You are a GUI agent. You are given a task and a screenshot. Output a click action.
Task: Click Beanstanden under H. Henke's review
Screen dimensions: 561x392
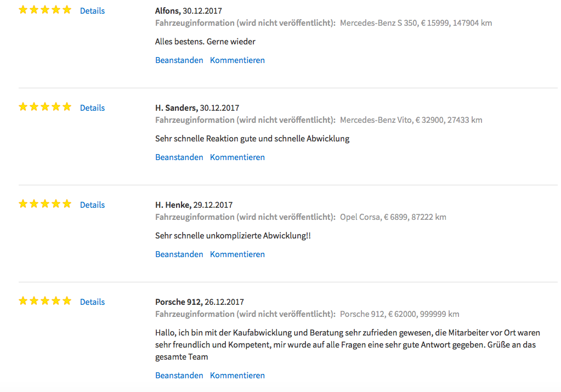(x=179, y=254)
